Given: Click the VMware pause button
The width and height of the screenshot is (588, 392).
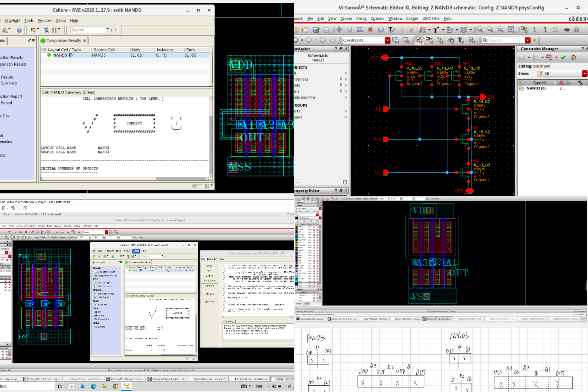Looking at the screenshot, I should point(3,208).
